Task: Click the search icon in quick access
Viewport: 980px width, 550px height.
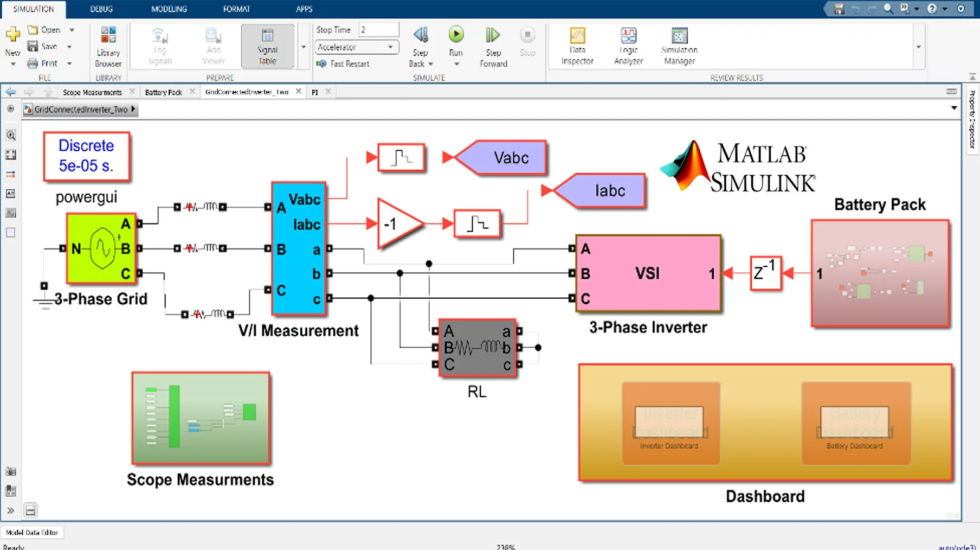Action: tap(888, 9)
